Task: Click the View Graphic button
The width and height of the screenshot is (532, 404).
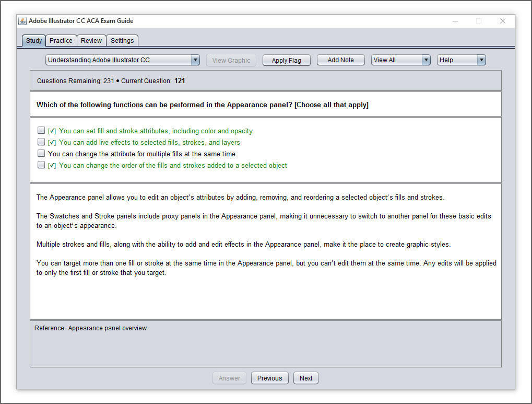Action: (231, 60)
